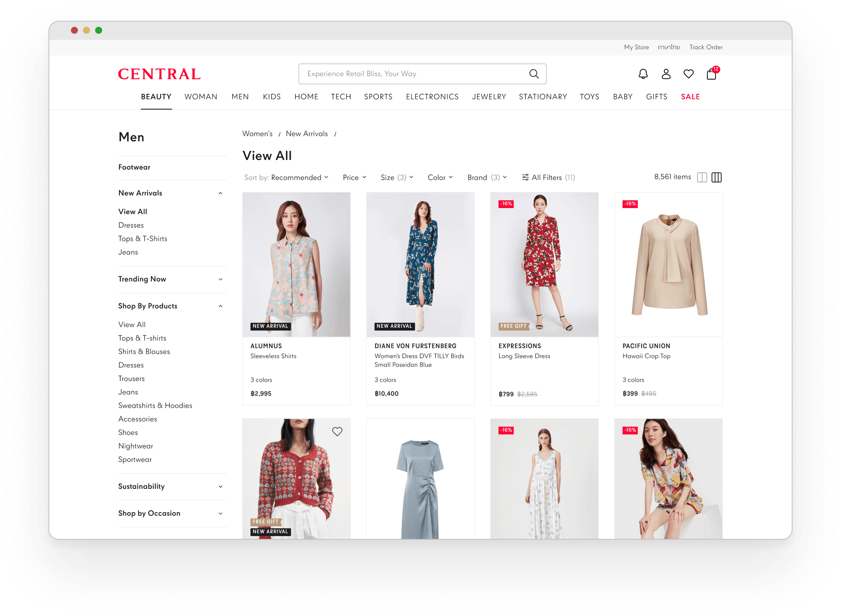The image size is (841, 616).
Task: Open the EXPRESSIONS Long Sleeve Dress image
Action: (x=544, y=265)
